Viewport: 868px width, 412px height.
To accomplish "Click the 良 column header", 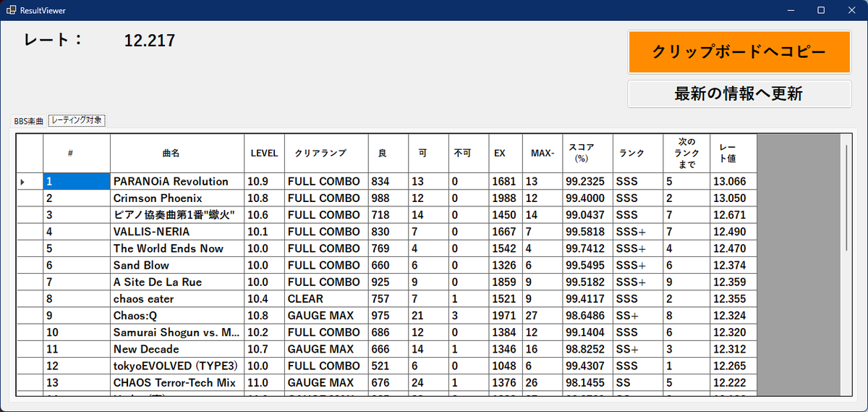I will (x=388, y=154).
